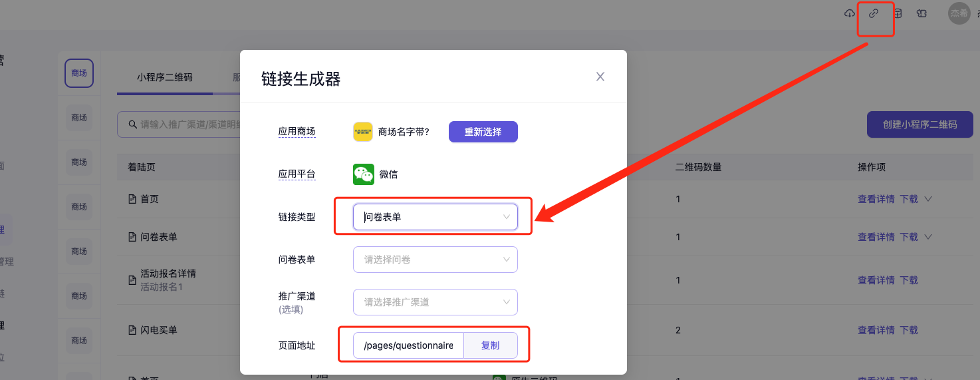Open the 请选择问卷 dropdown

tap(435, 260)
